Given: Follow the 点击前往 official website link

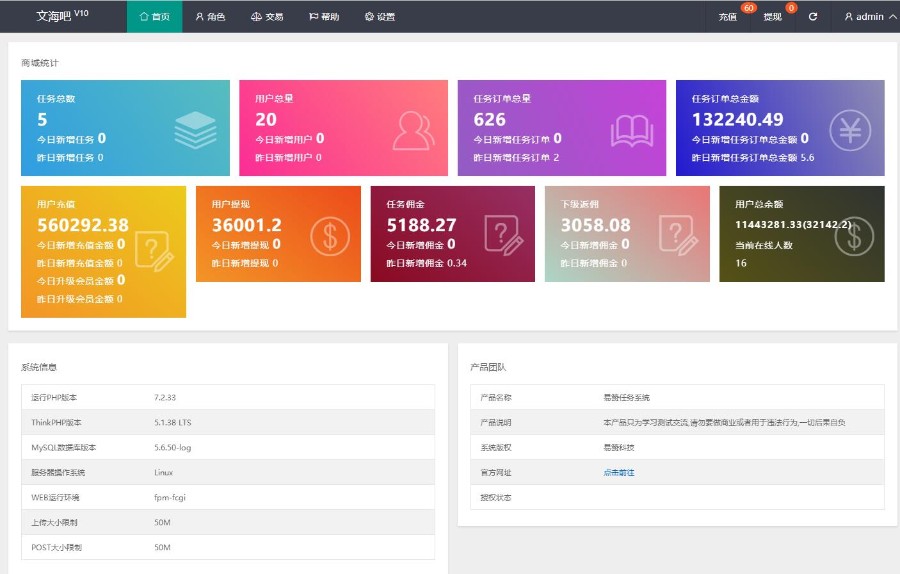Looking at the screenshot, I should pyautogui.click(x=618, y=472).
